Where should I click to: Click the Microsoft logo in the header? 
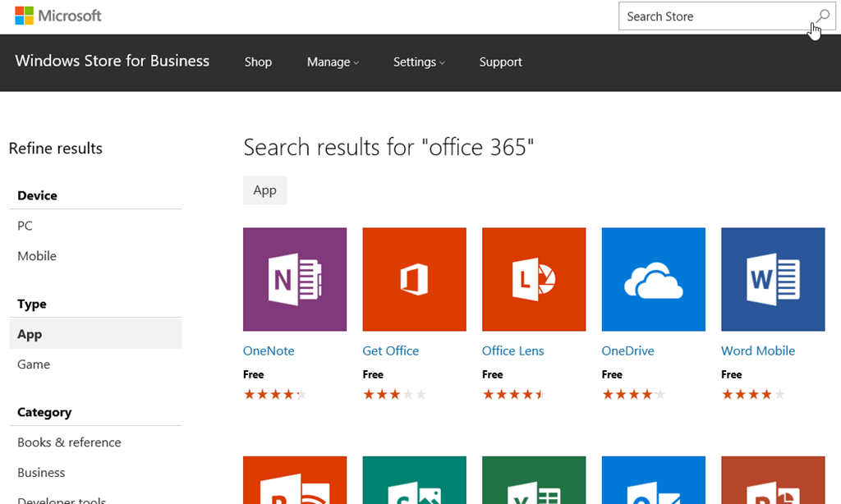pyautogui.click(x=58, y=16)
